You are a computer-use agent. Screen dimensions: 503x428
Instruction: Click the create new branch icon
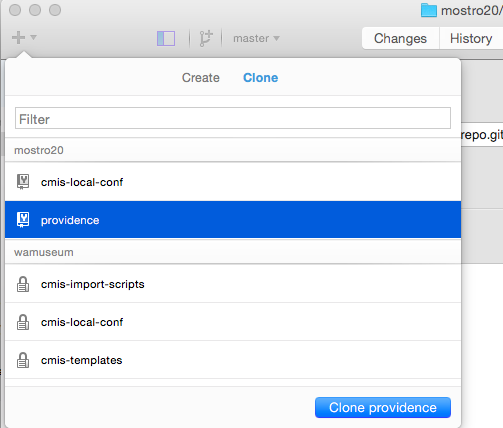[x=206, y=38]
